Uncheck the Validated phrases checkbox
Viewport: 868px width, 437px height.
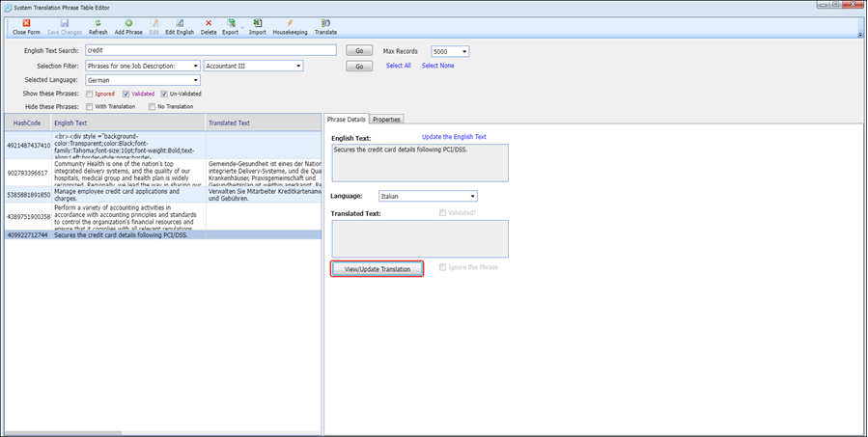pos(126,94)
